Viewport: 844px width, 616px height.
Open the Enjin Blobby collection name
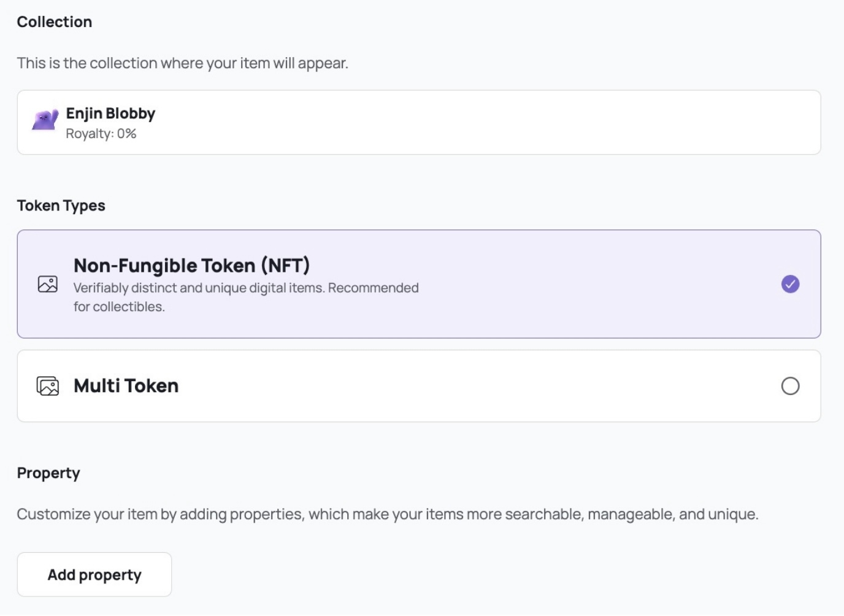pyautogui.click(x=110, y=114)
